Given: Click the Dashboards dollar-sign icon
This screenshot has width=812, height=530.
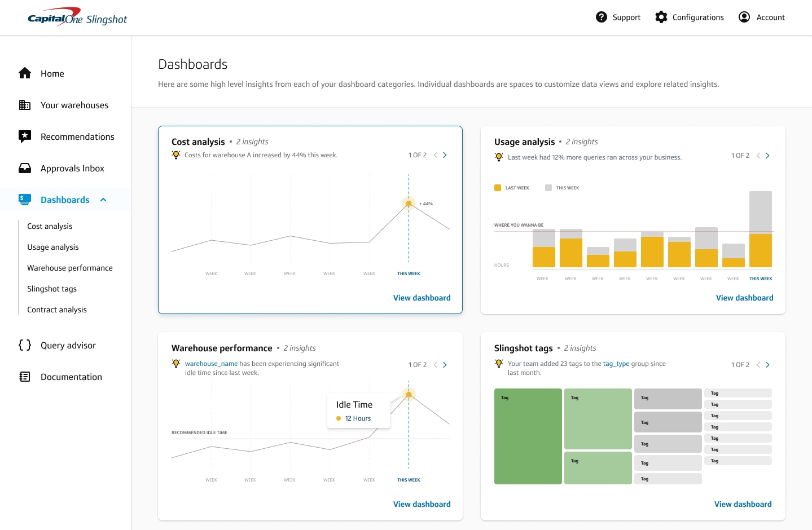Looking at the screenshot, I should point(25,199).
